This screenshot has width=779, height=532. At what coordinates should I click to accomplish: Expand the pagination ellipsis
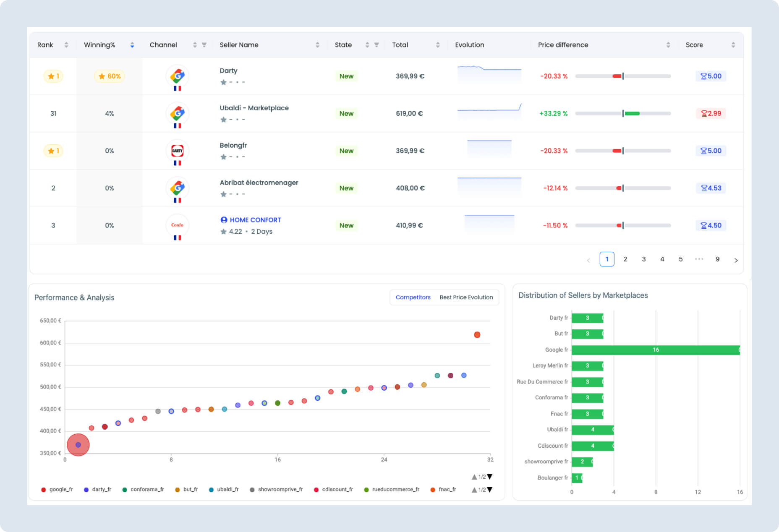[699, 259]
